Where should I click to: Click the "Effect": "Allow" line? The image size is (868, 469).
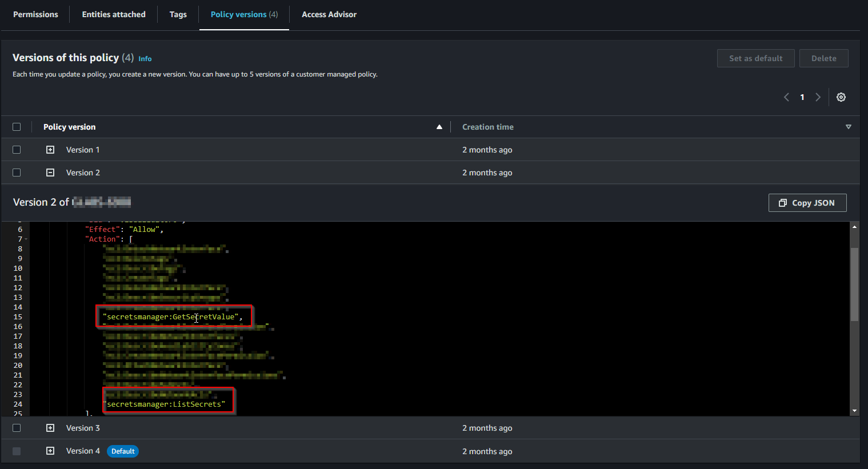pyautogui.click(x=125, y=230)
